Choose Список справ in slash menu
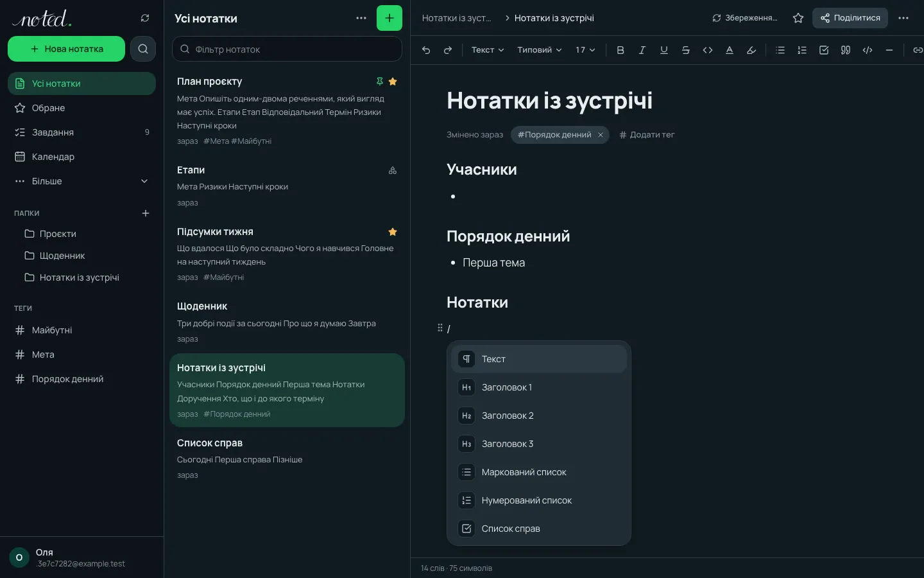Image resolution: width=924 pixels, height=578 pixels. click(x=539, y=529)
